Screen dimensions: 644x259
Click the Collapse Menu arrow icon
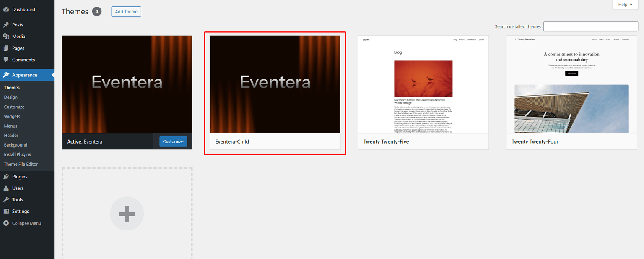6,223
